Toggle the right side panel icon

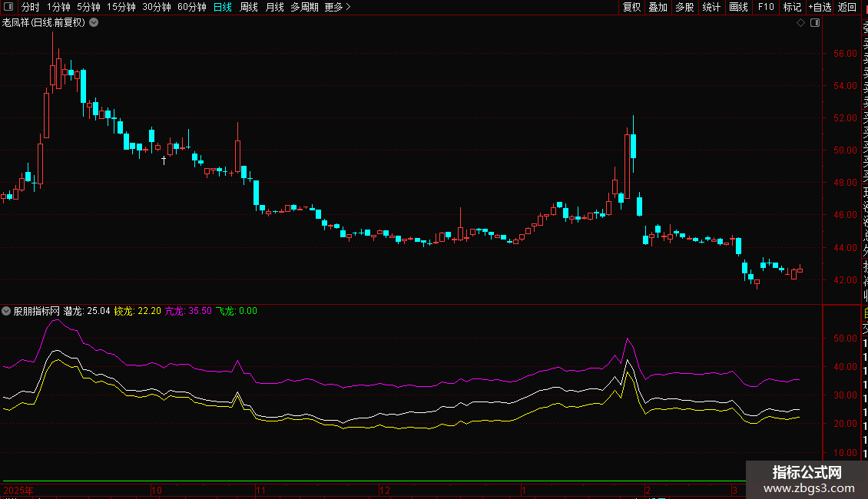point(815,23)
